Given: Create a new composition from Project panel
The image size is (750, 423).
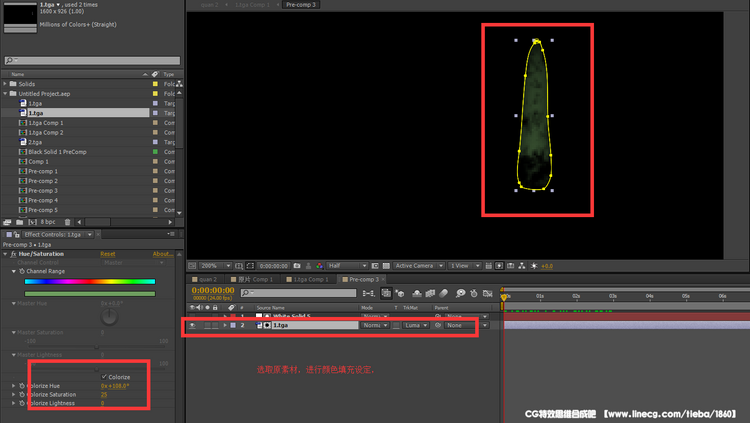Looking at the screenshot, I should pyautogui.click(x=32, y=222).
